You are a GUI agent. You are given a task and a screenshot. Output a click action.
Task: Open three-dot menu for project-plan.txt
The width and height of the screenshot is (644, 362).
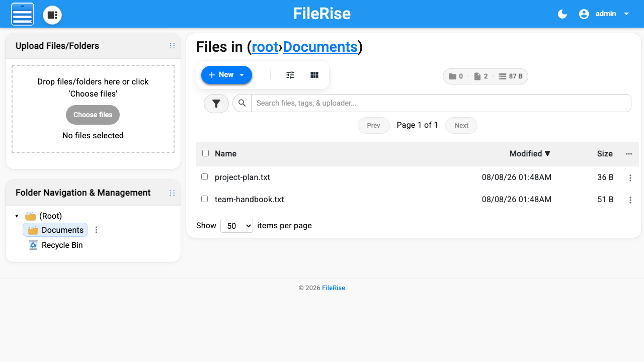click(630, 178)
